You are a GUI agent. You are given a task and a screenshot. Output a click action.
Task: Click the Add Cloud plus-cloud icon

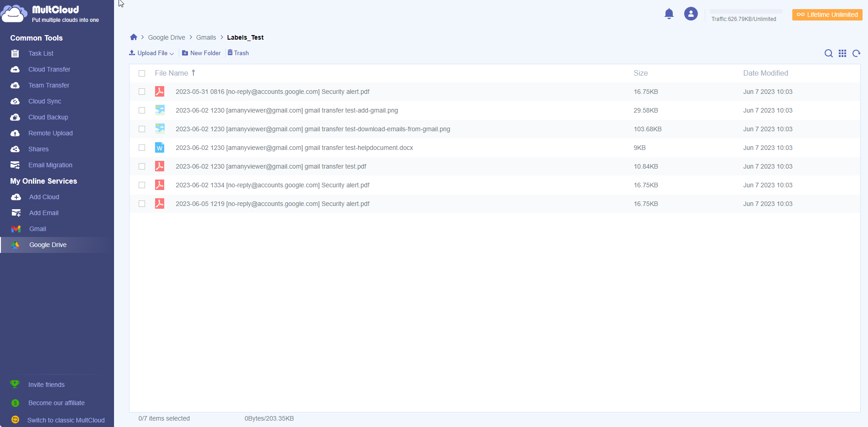pos(16,197)
